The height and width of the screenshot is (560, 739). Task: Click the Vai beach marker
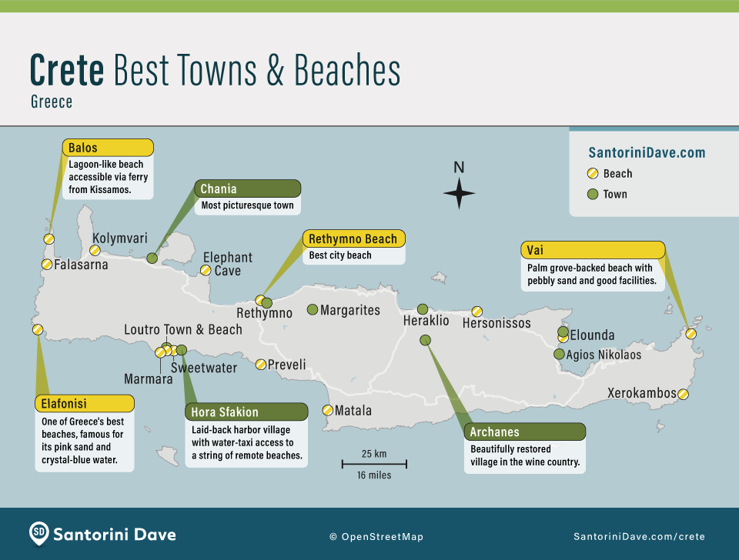click(692, 334)
